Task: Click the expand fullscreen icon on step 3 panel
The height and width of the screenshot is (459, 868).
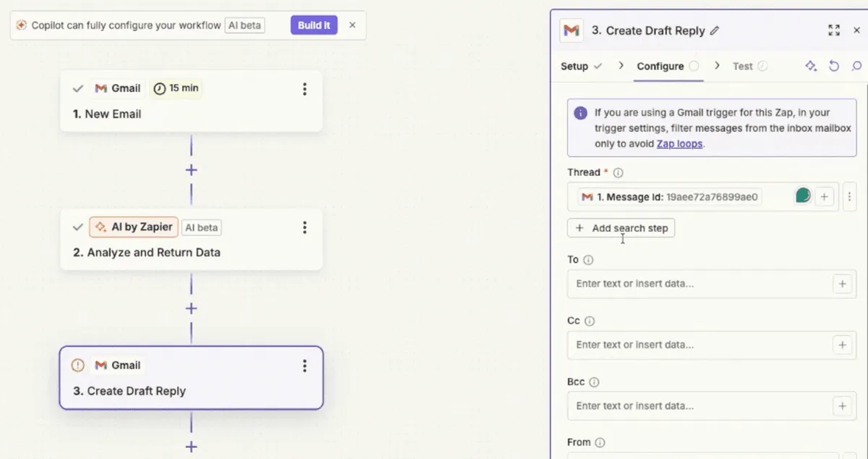Action: (x=834, y=30)
